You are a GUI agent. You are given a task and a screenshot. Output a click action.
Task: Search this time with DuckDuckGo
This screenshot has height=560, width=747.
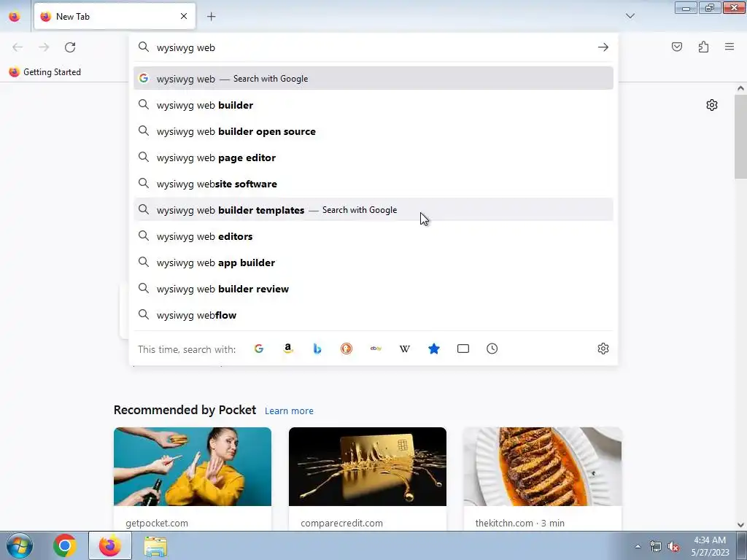[x=347, y=349]
